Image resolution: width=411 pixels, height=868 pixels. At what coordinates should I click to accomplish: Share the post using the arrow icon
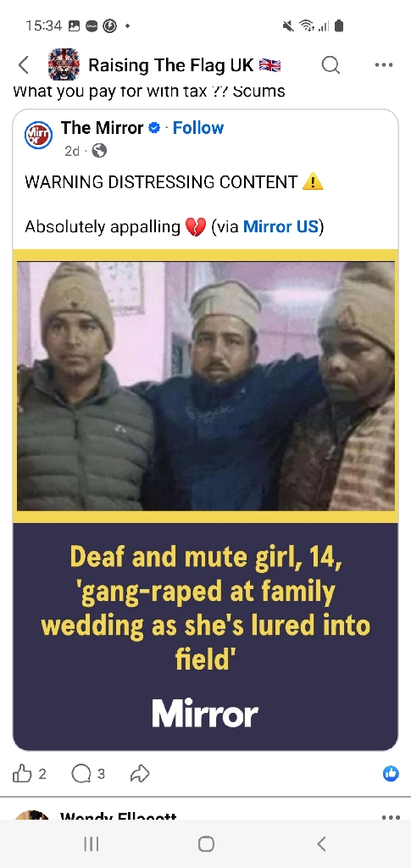pyautogui.click(x=140, y=773)
